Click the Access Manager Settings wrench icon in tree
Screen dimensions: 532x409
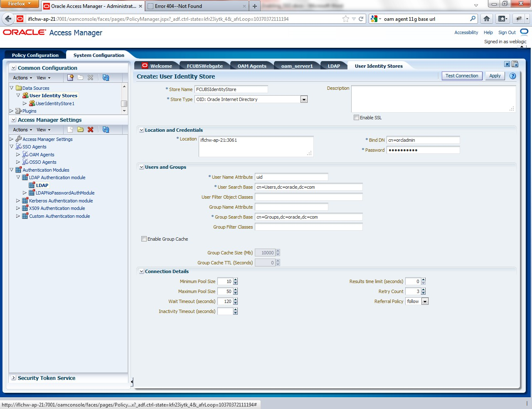19,139
